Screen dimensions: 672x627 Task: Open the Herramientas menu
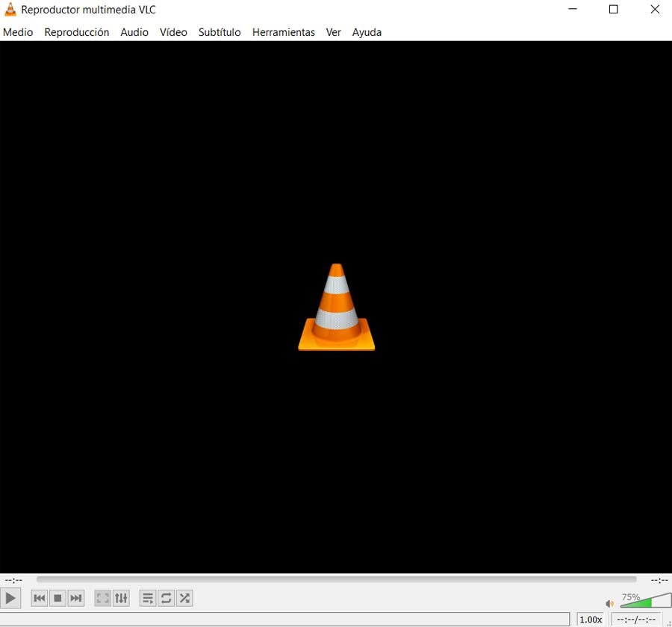[283, 32]
